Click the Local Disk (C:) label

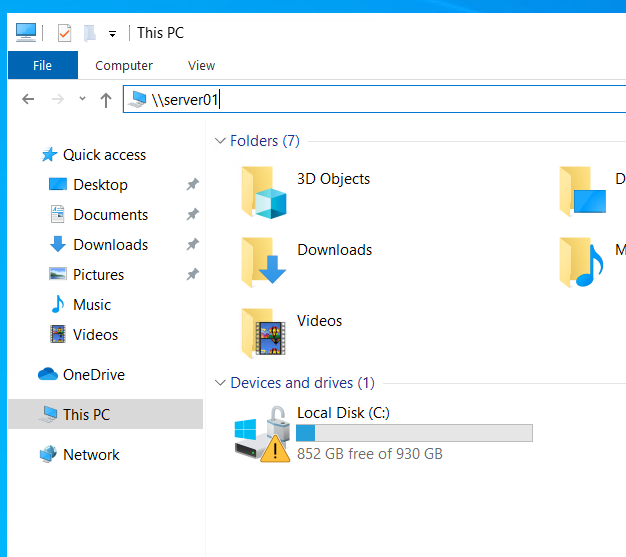click(x=343, y=413)
